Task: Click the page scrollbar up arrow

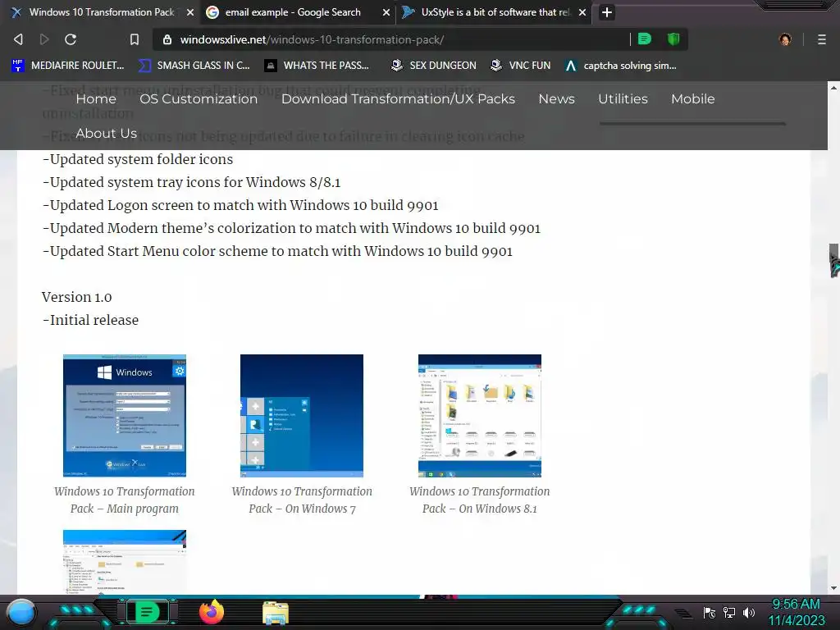Action: [x=833, y=87]
